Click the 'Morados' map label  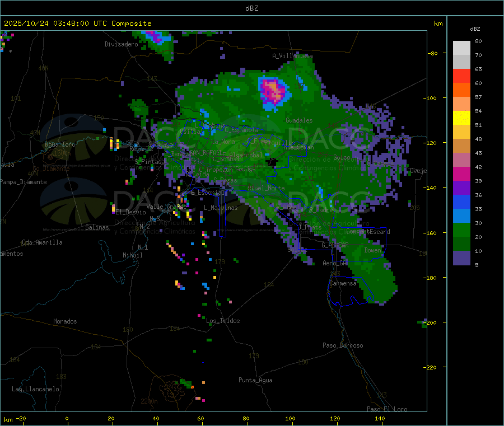pyautogui.click(x=65, y=321)
